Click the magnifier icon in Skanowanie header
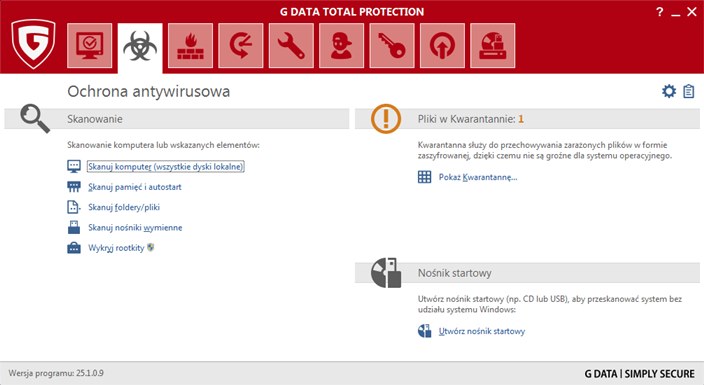Screen dimensions: 704x385 (35, 119)
